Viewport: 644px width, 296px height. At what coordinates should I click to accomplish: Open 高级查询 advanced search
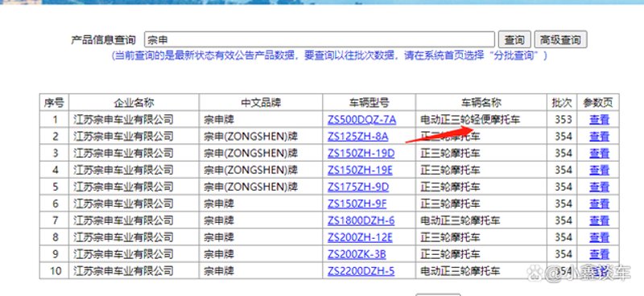click(560, 39)
